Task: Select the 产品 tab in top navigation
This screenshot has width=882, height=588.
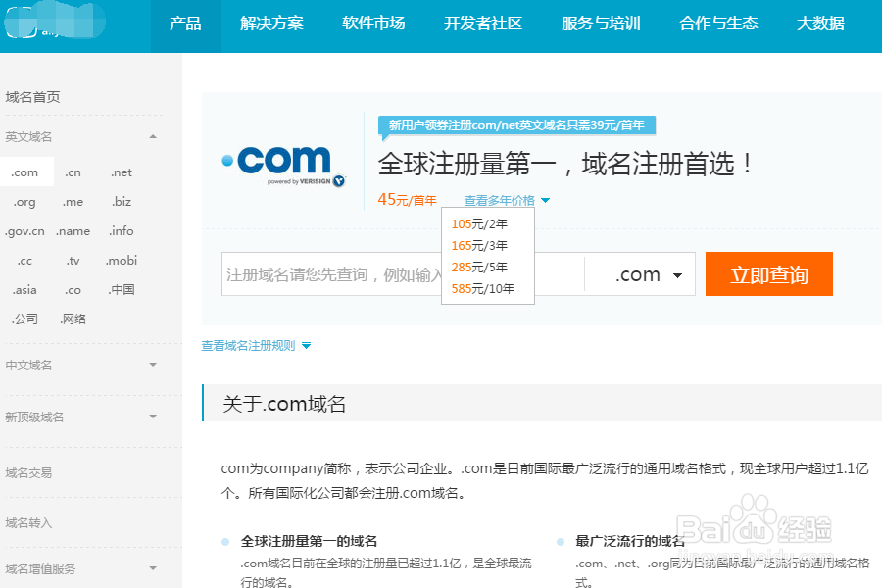Action: click(184, 26)
